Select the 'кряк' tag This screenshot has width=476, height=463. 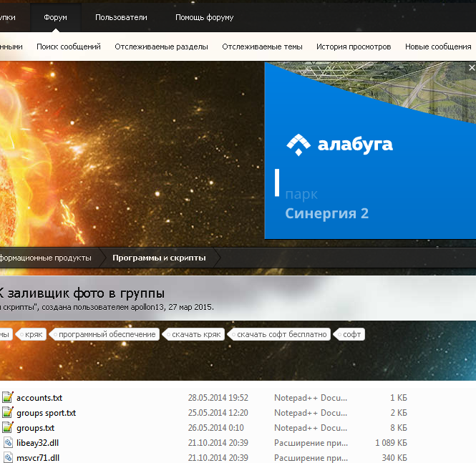coord(34,334)
